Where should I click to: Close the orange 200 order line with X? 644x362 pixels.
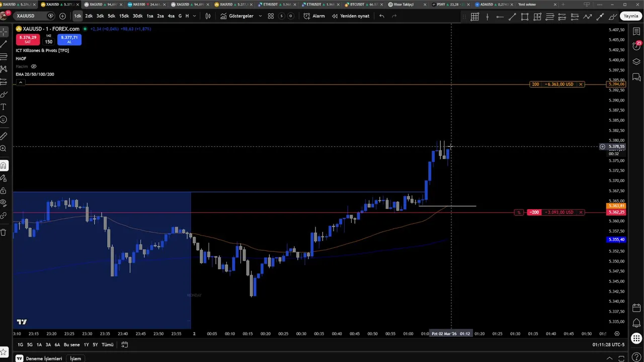click(581, 84)
